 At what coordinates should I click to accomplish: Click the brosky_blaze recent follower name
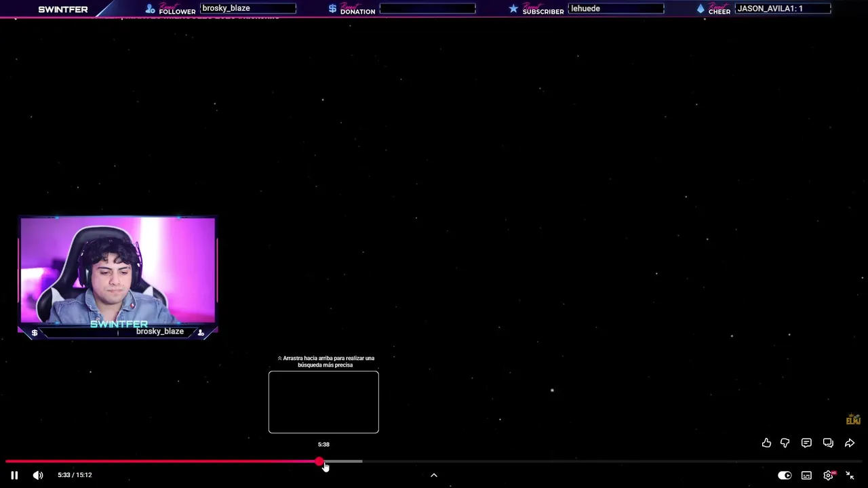[x=226, y=8]
